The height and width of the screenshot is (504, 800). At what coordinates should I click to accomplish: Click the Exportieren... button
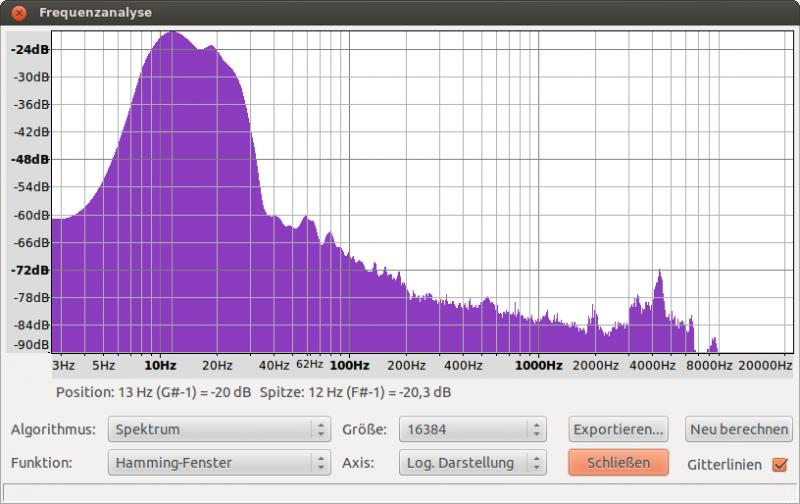[x=618, y=430]
